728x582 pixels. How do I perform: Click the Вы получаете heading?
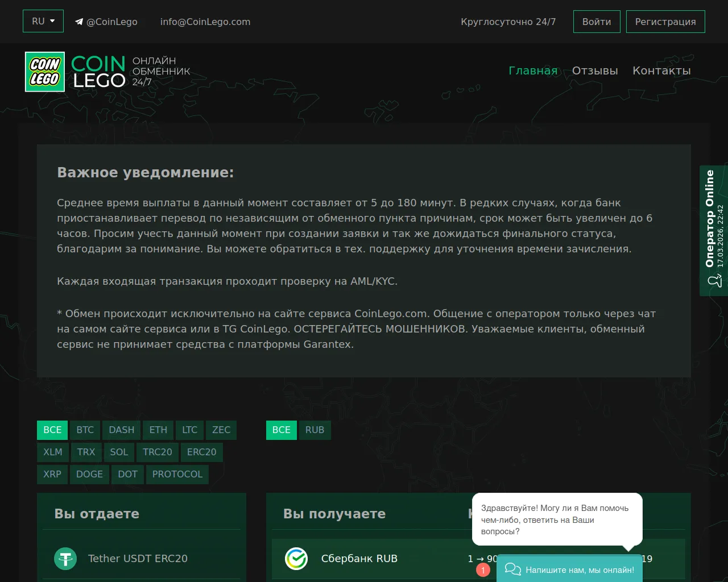334,514
